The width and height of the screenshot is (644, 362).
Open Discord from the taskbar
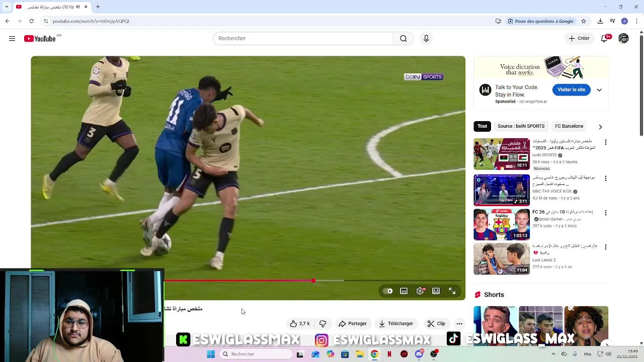point(419,354)
